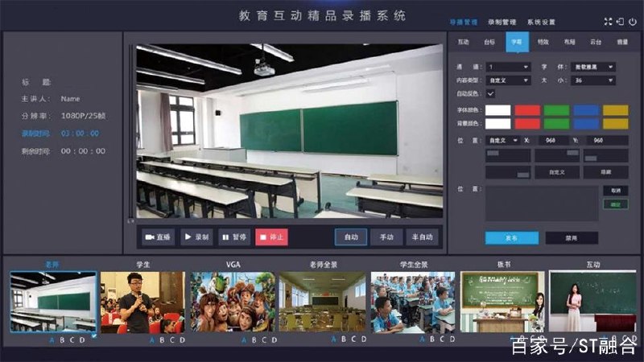644x362 pixels.
Task: Toggle the 自动反色 checkbox
Action: pyautogui.click(x=490, y=93)
